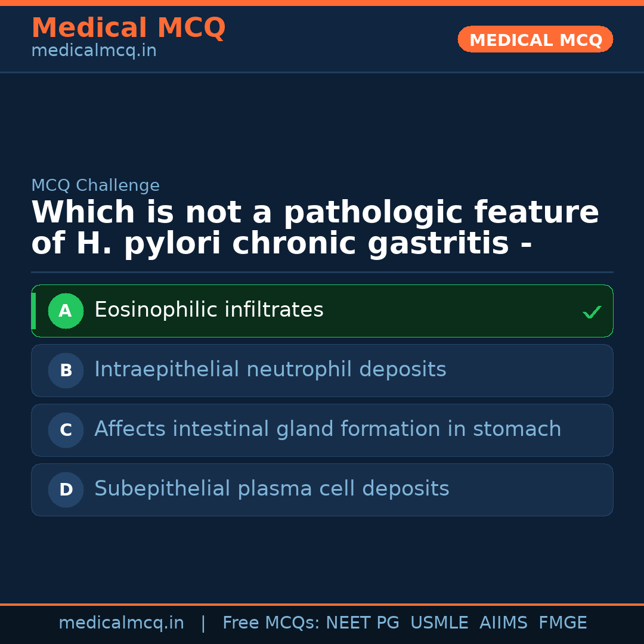Click the circular D badge icon
644x644 pixels.
[66, 490]
